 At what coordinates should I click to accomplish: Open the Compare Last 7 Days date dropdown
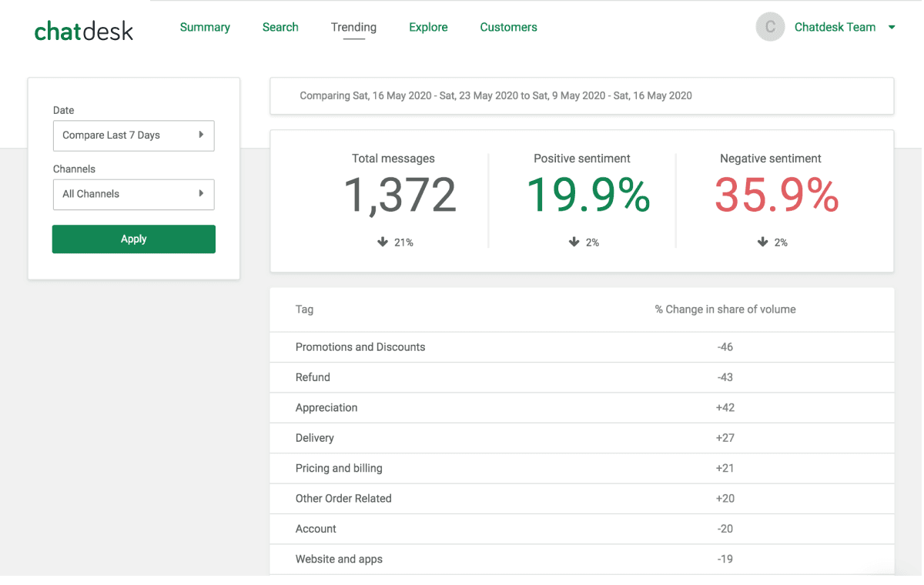[x=133, y=135]
